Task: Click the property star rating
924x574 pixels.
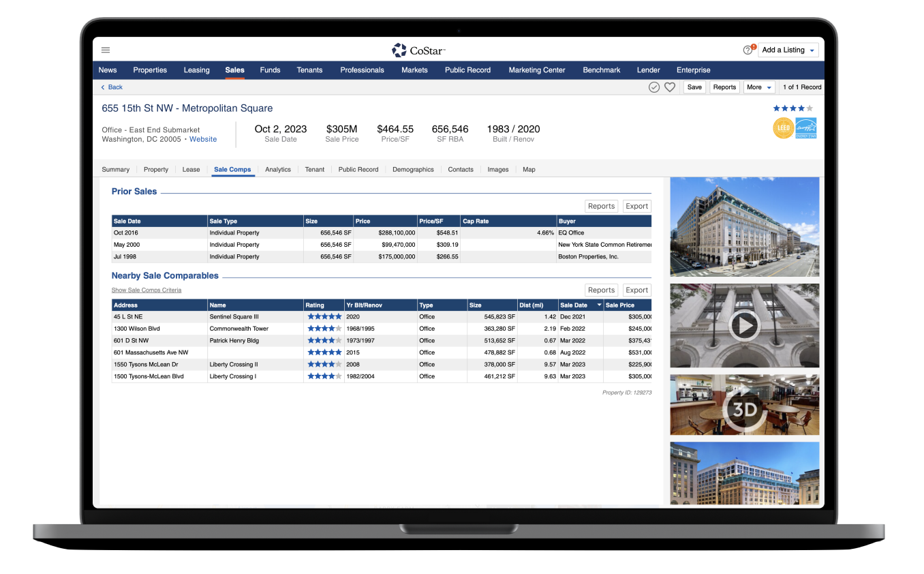Action: pos(792,108)
